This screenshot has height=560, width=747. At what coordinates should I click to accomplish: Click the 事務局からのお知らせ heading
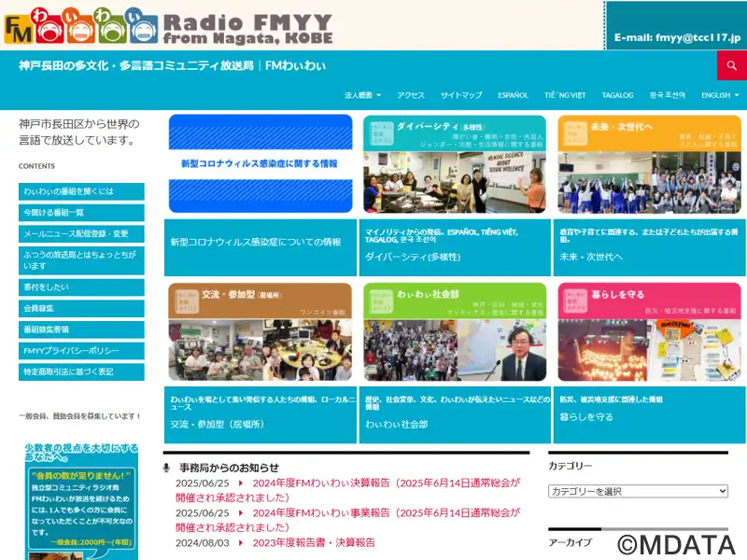[x=229, y=468]
